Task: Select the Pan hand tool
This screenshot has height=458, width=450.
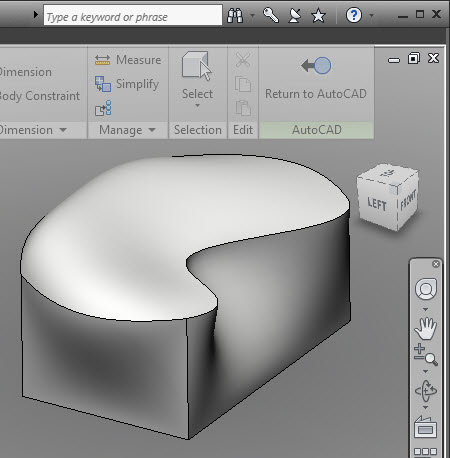Action: [426, 328]
